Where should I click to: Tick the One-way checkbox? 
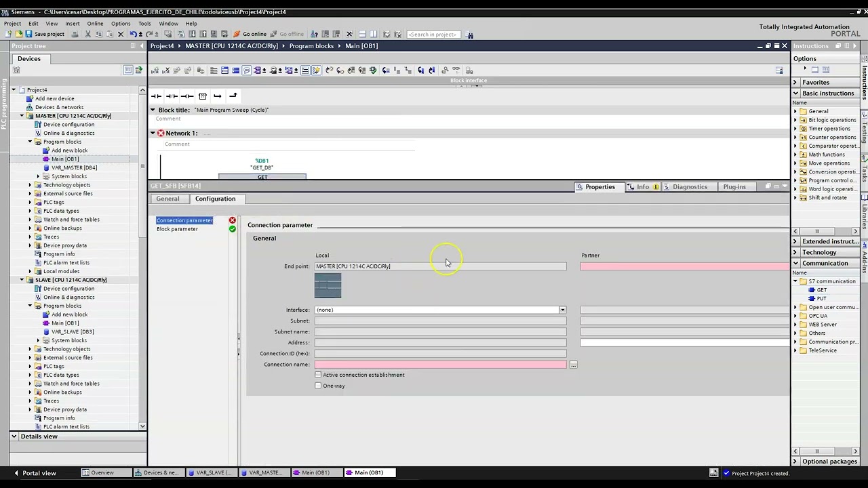pos(318,386)
